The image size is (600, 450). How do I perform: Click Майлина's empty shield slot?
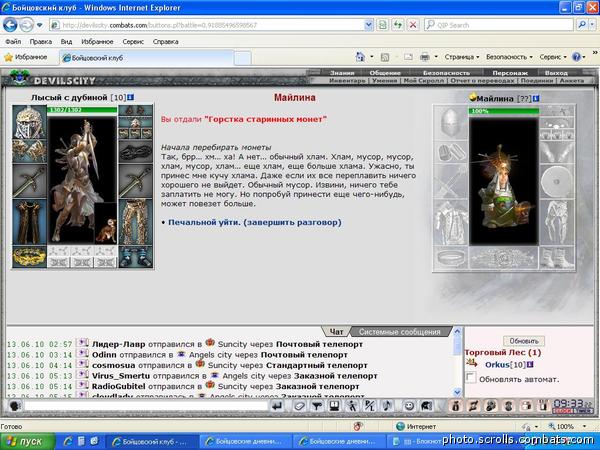click(557, 181)
